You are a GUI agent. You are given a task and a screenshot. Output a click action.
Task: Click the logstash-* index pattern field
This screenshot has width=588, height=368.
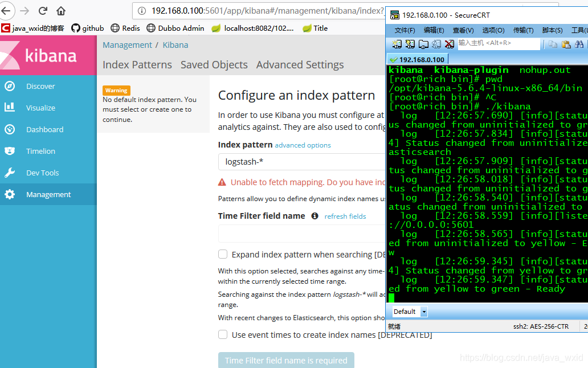[x=302, y=162]
